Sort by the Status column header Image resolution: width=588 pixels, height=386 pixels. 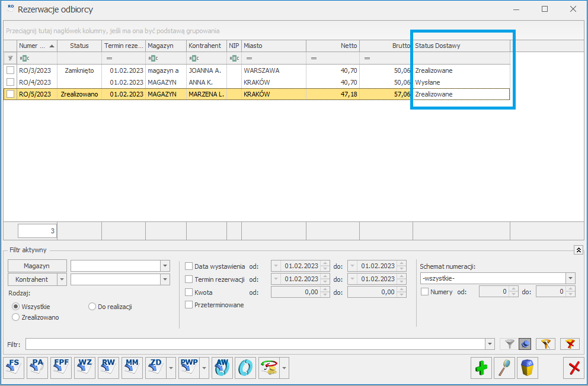tap(79, 46)
